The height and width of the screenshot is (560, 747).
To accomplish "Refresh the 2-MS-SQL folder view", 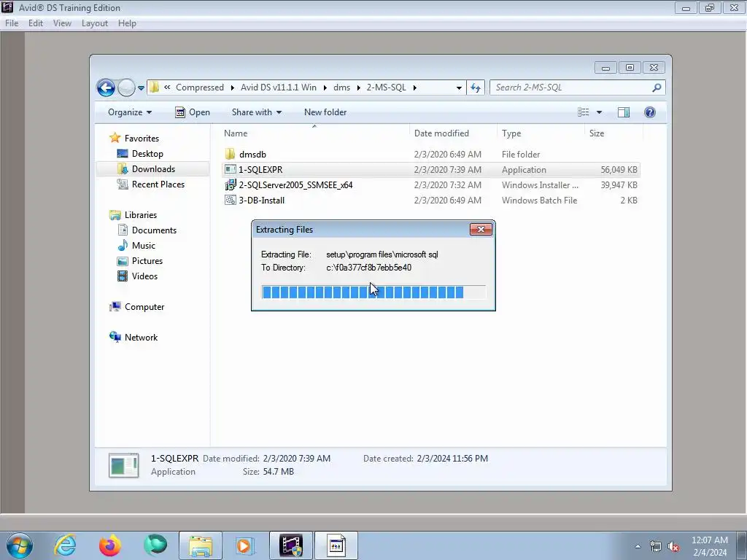I will coord(476,87).
